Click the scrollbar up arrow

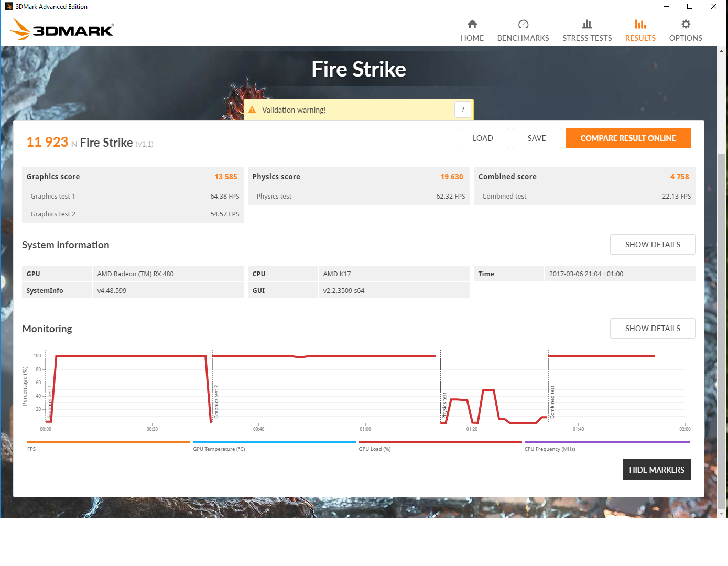(721, 51)
